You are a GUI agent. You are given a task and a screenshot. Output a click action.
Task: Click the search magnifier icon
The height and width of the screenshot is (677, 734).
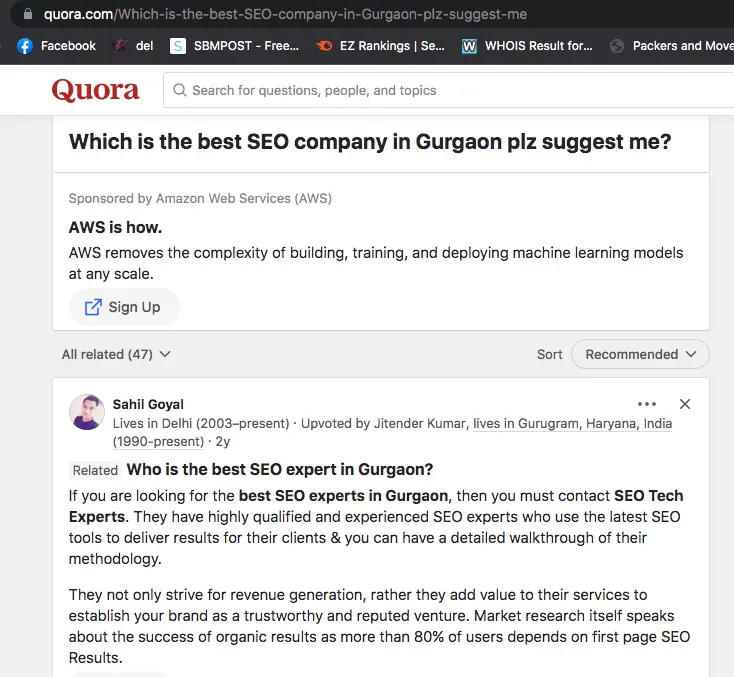180,90
